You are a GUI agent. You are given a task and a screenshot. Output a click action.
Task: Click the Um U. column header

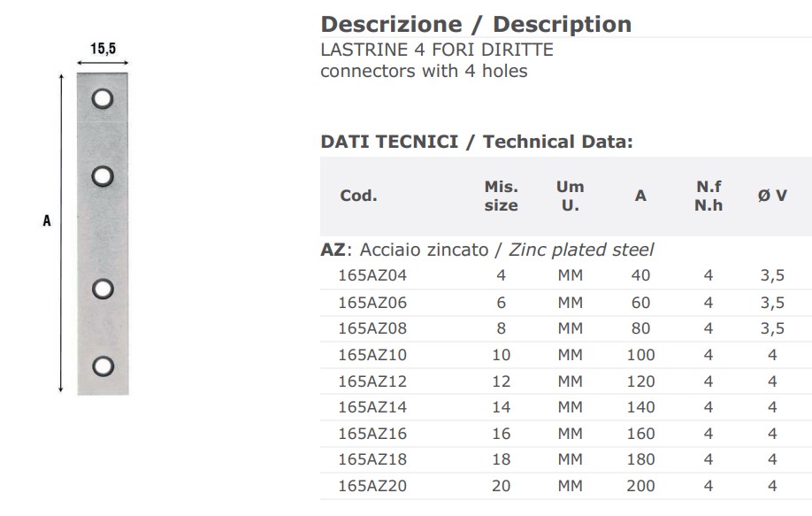pos(571,196)
